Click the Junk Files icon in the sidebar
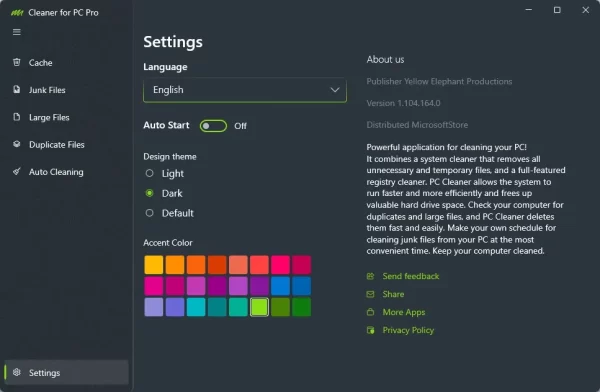This screenshot has height=392, width=600. click(16, 90)
